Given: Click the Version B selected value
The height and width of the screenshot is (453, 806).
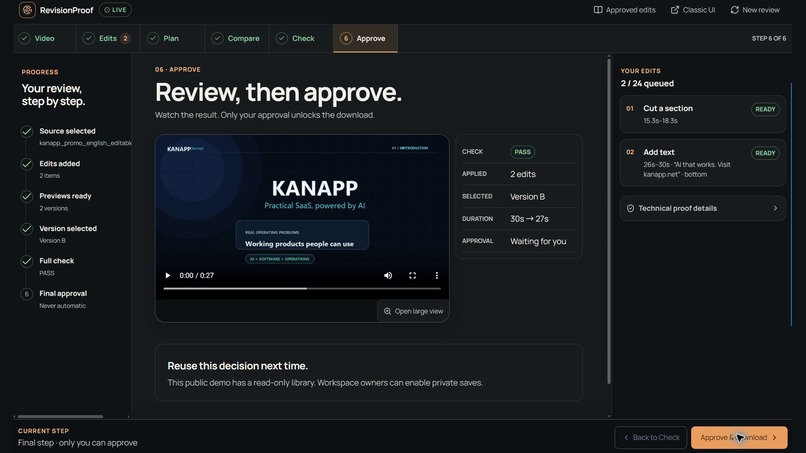Looking at the screenshot, I should pos(527,197).
